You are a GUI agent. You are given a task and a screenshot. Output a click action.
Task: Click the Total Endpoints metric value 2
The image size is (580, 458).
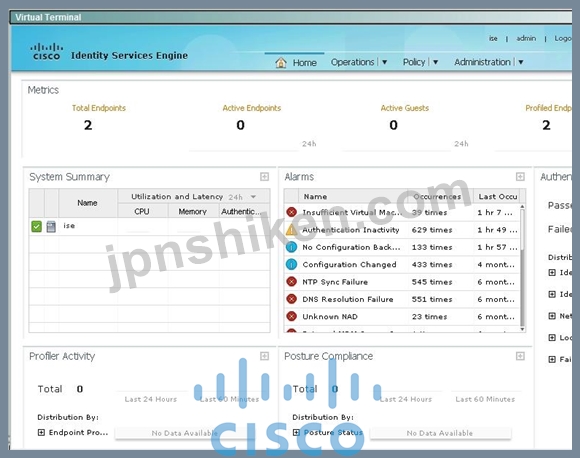[88, 125]
